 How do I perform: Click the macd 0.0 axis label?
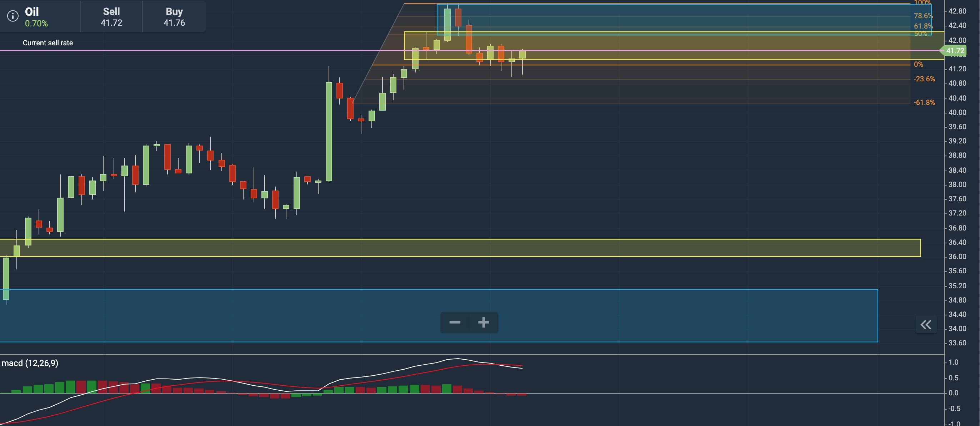pos(953,393)
